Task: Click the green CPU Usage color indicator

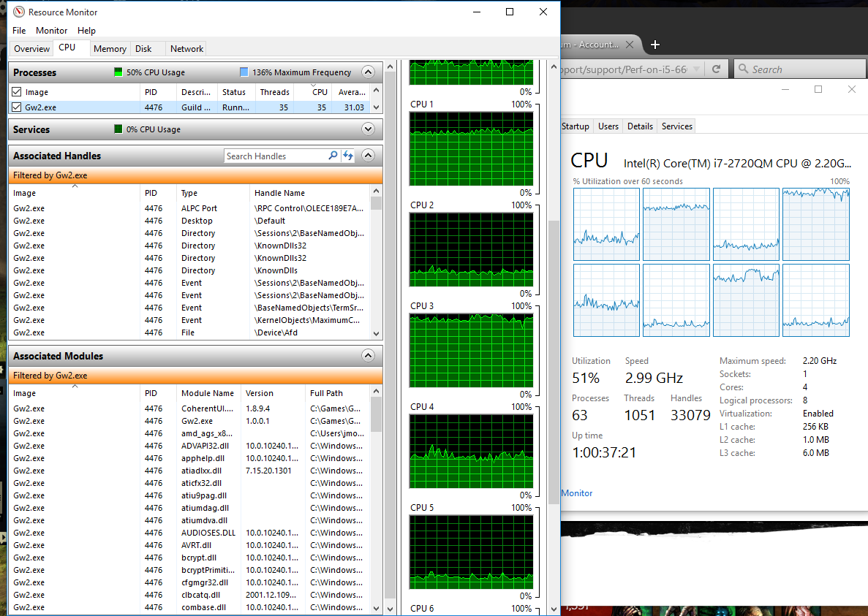Action: (x=118, y=72)
